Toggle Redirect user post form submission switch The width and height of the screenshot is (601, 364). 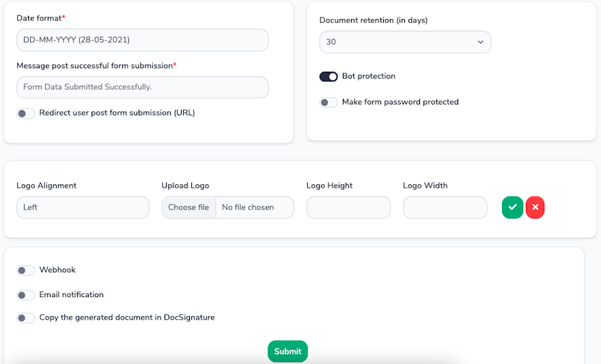pos(26,113)
